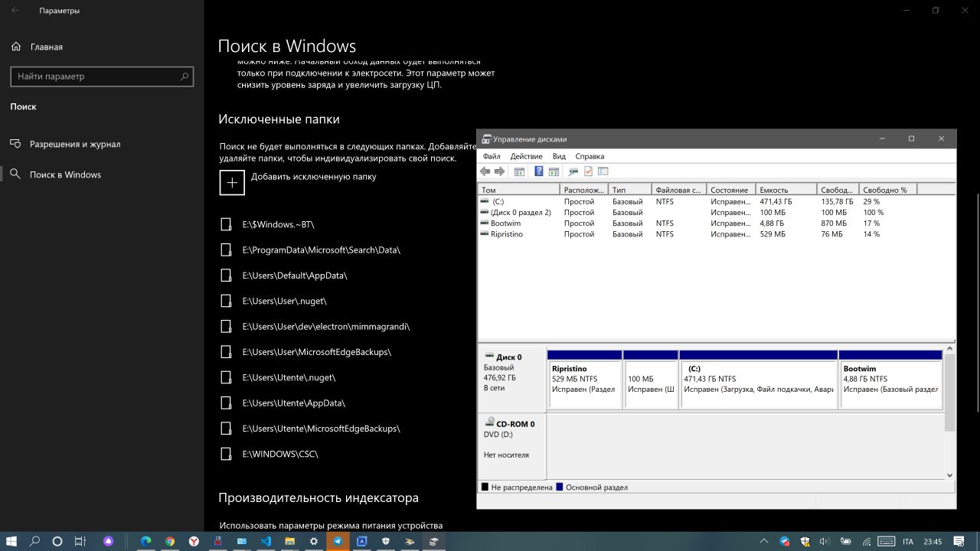Select the Bootwim 4,88 ГБ partition block

[891, 380]
